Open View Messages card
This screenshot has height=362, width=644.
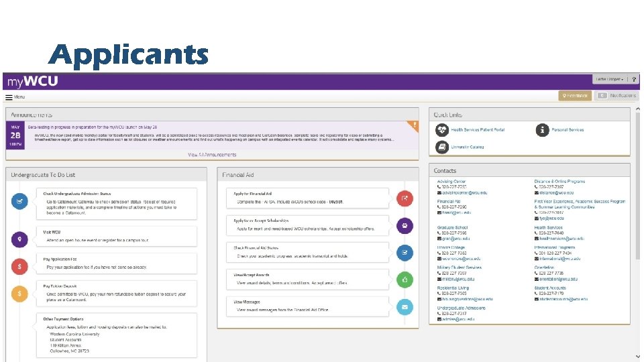(x=308, y=306)
